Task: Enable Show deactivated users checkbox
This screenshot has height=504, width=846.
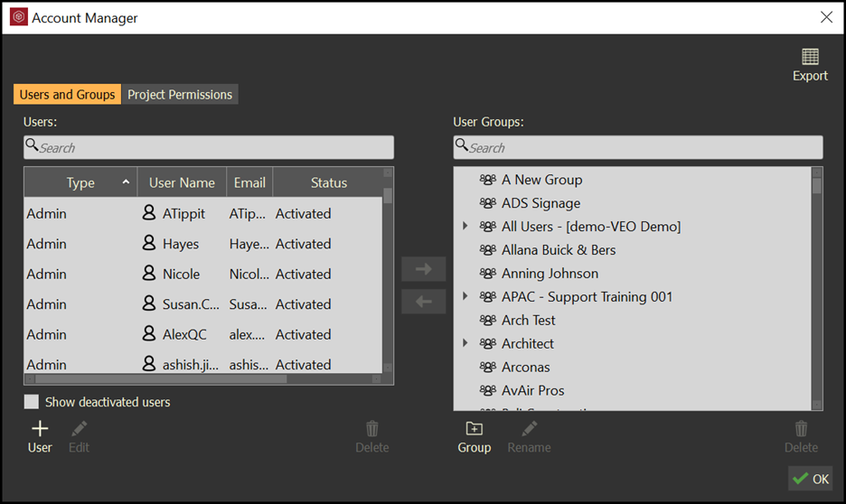Action: [32, 402]
